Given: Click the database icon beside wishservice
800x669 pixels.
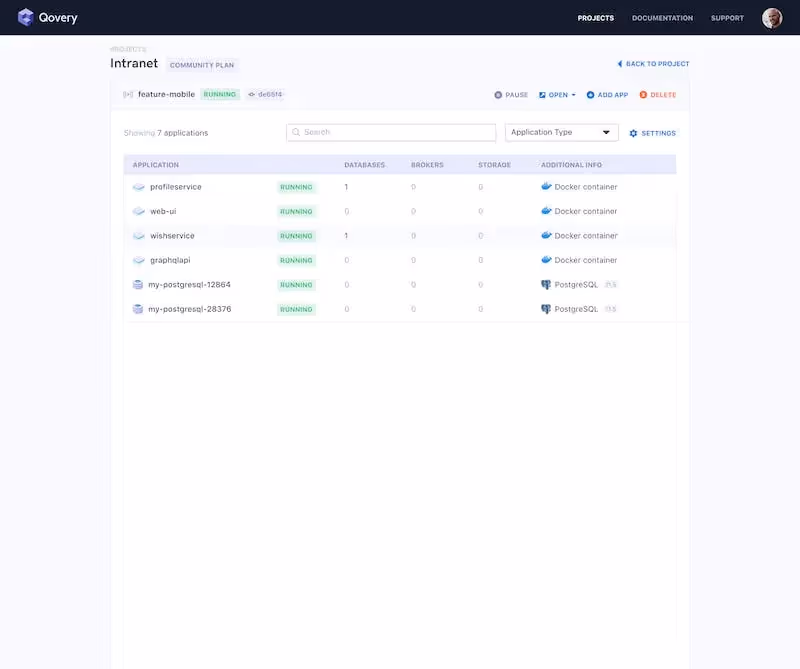Looking at the screenshot, I should [x=138, y=235].
